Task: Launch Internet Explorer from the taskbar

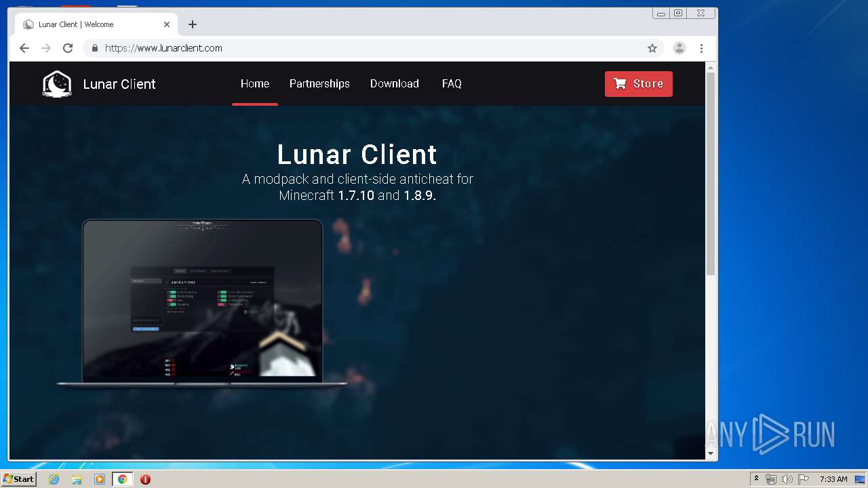Action: click(54, 479)
